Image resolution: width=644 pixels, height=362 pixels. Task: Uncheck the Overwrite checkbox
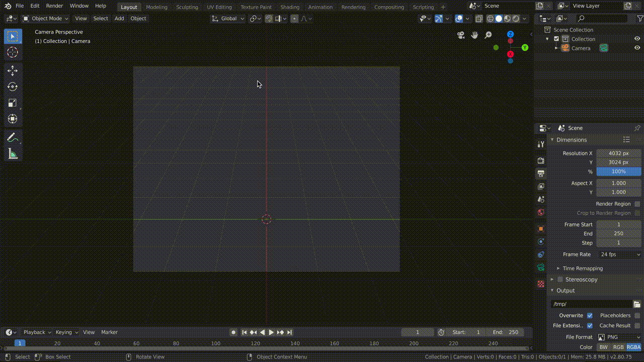point(590,315)
